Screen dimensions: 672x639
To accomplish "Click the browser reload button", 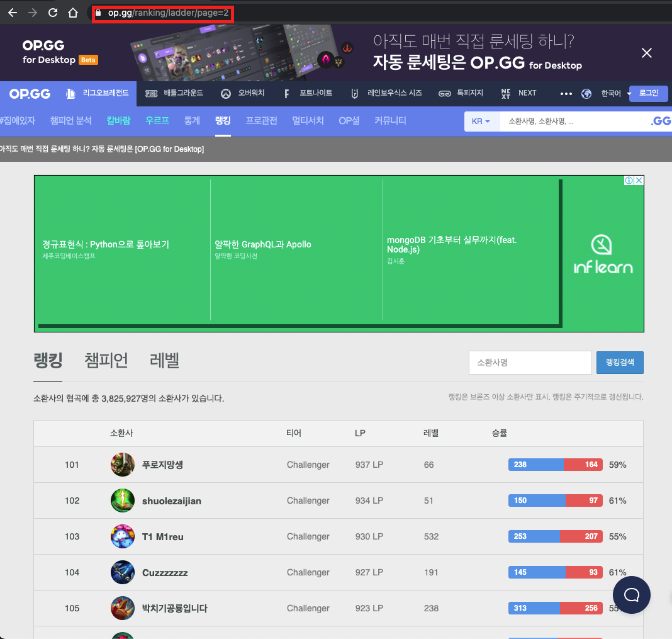I will 53,13.
